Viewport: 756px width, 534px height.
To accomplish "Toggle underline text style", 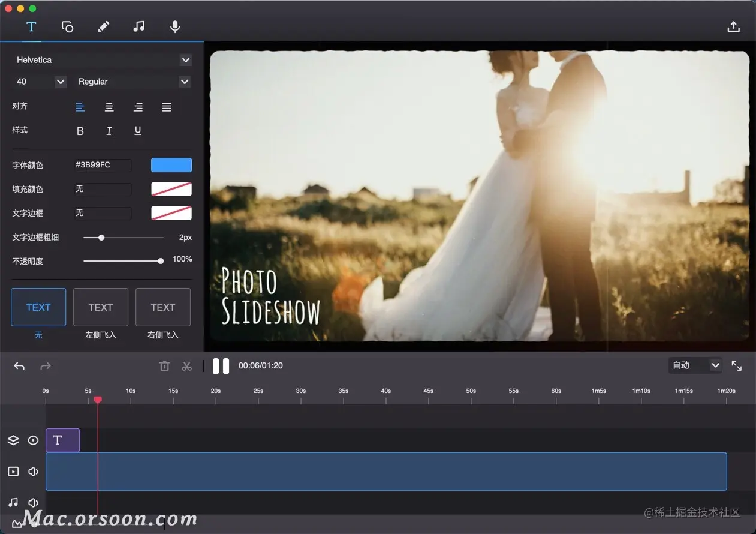I will (138, 131).
